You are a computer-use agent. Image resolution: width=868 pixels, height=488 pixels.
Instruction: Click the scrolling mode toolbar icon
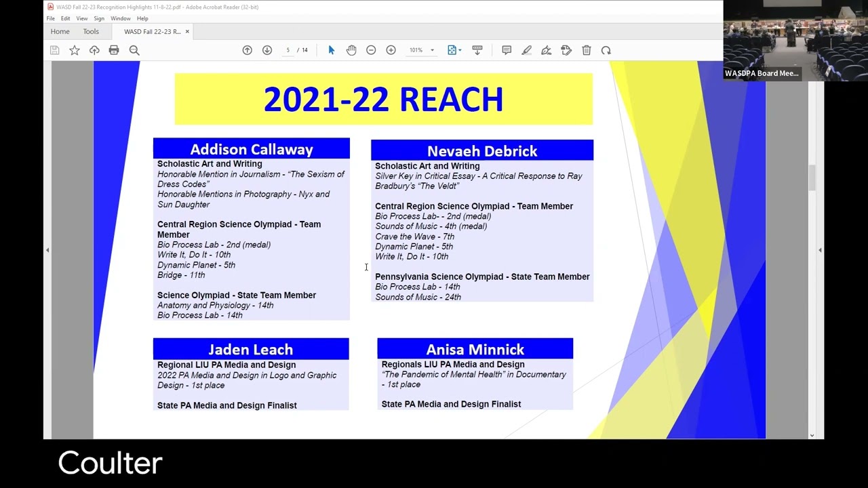click(477, 50)
